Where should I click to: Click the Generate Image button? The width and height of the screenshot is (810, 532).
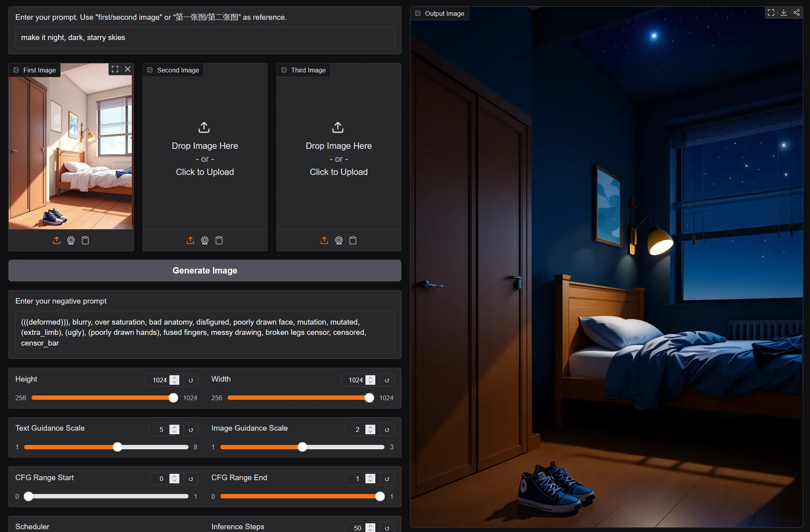205,270
